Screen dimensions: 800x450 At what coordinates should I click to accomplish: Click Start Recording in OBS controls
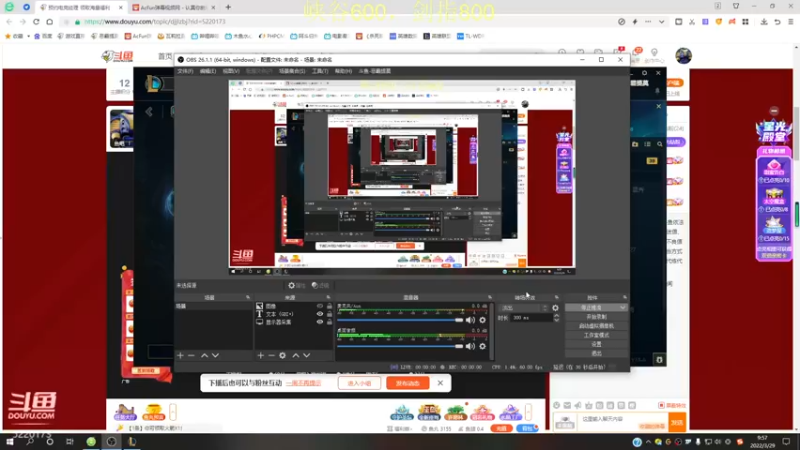click(x=596, y=317)
